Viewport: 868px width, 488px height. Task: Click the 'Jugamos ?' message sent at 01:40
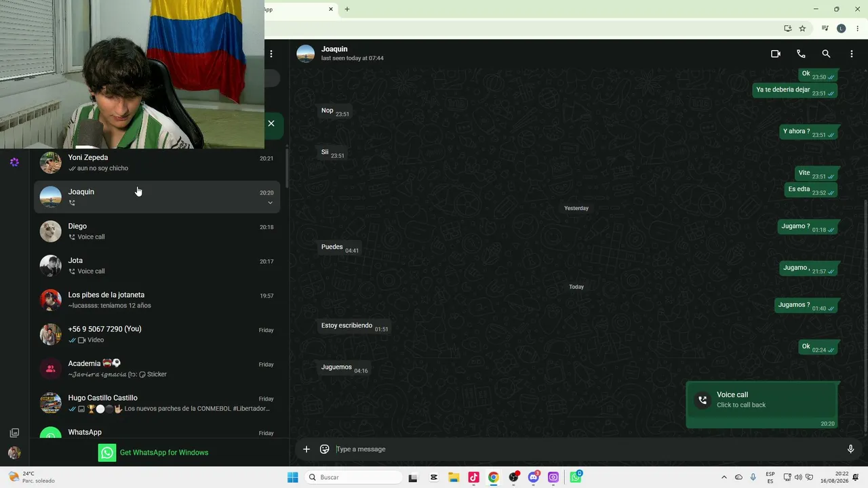[x=806, y=306]
